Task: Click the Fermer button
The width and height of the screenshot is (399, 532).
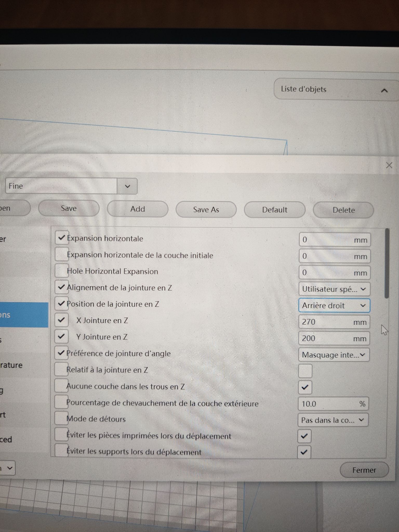Action: 364,470
